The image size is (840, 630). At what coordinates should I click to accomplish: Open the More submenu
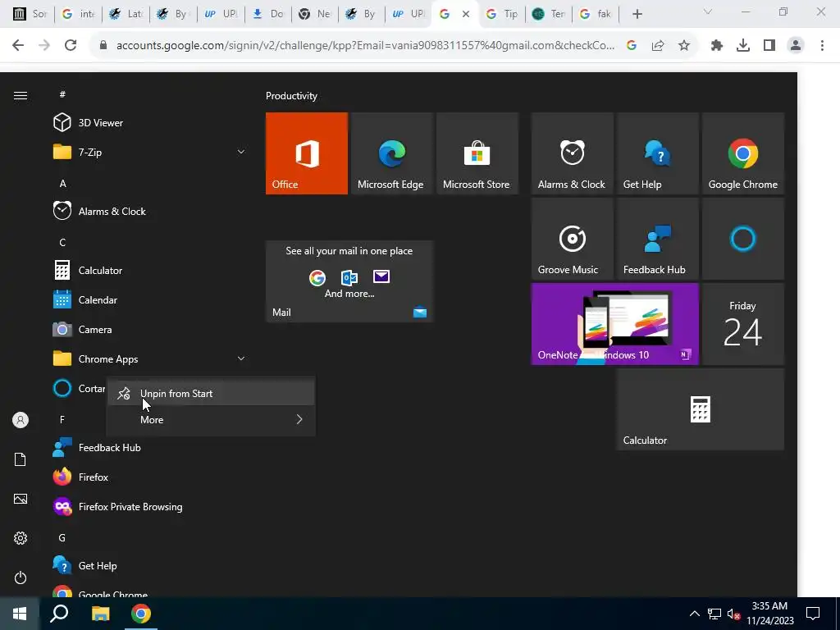pyautogui.click(x=211, y=419)
